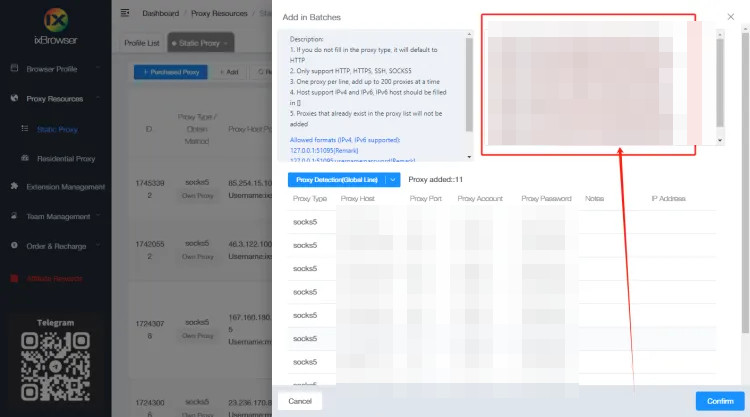Click into the proxy batch input textarea
Screen dimensions: 750x417
coord(600,87)
